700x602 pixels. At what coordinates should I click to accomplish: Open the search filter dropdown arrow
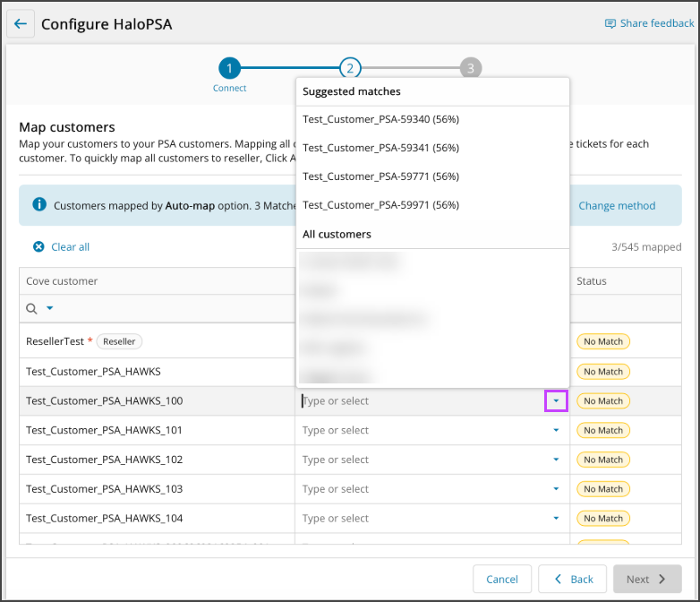click(50, 308)
